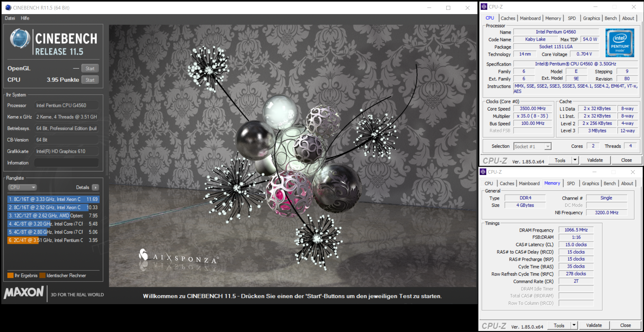Click the Cinebench globe logo

coord(20,39)
